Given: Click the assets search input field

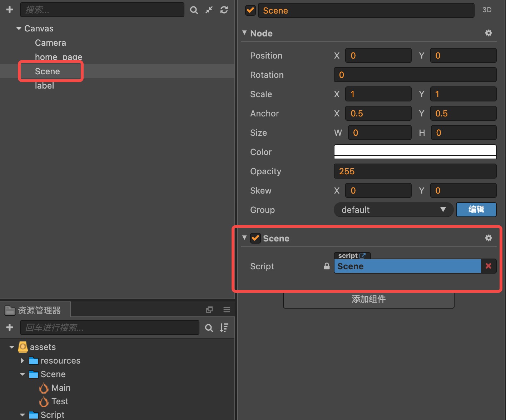Looking at the screenshot, I should tap(110, 327).
